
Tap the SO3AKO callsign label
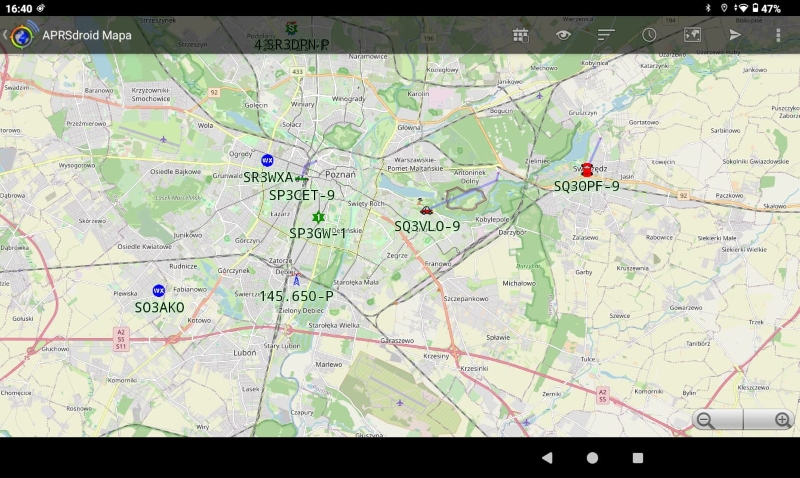click(x=159, y=307)
